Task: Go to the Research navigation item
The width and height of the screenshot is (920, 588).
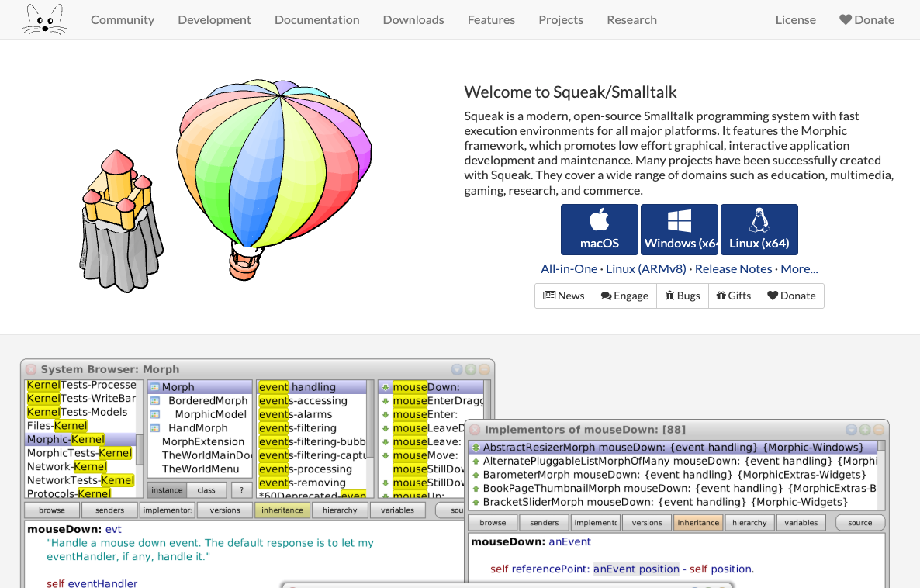Action: click(x=631, y=20)
